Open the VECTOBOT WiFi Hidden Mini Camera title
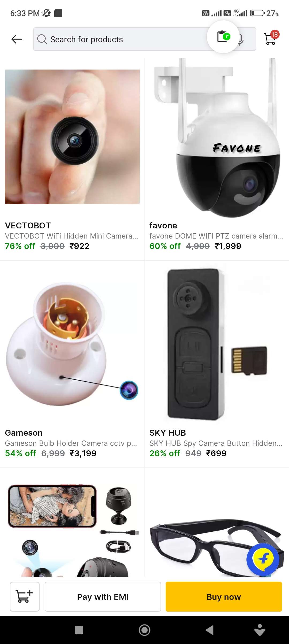 (x=71, y=236)
